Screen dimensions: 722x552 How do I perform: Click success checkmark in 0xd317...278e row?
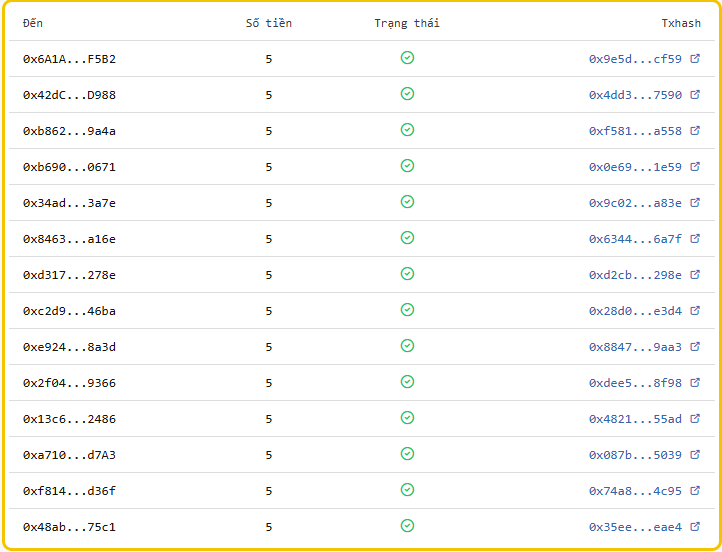point(407,273)
